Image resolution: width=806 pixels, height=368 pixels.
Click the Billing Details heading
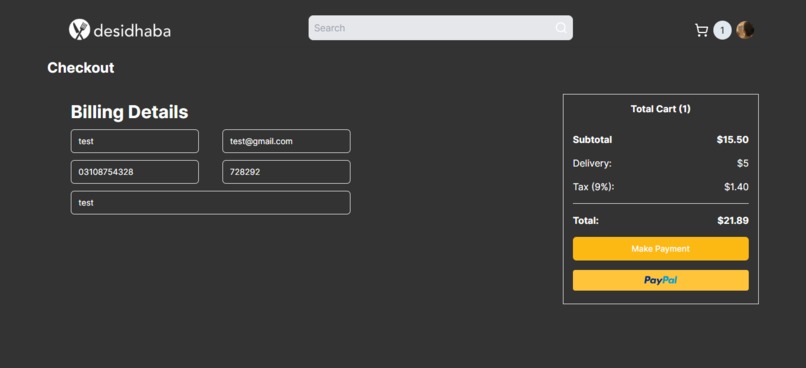tap(130, 113)
